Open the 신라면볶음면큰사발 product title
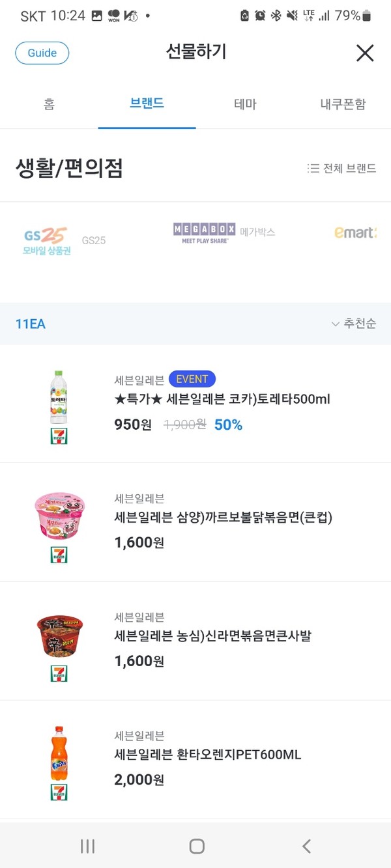This screenshot has width=391, height=868. point(213,636)
